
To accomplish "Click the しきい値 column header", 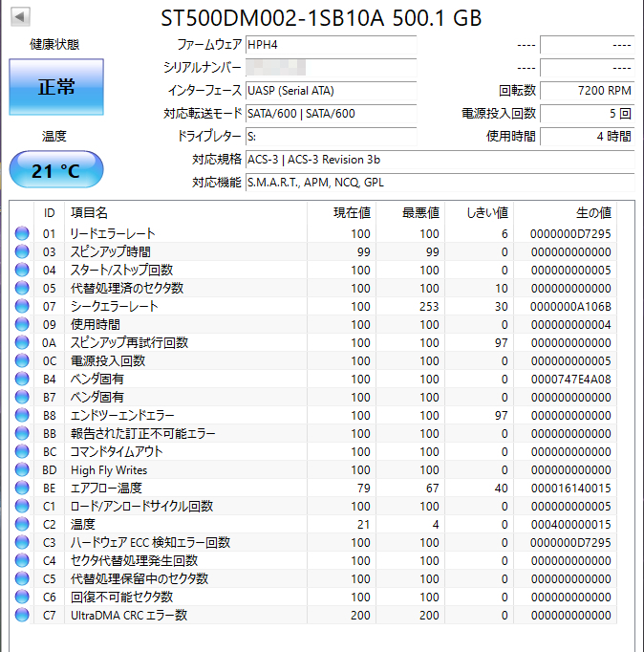I will tap(480, 213).
